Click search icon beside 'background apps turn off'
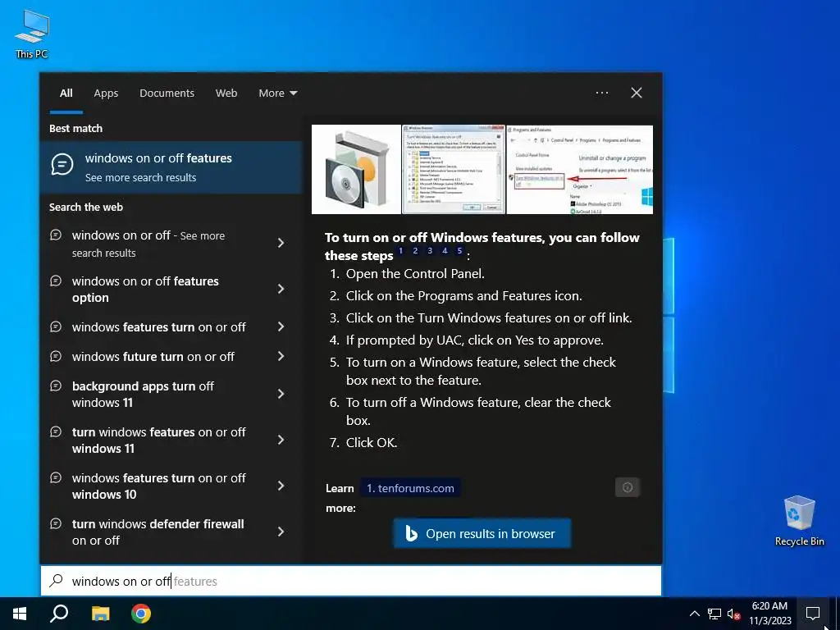The height and width of the screenshot is (630, 840). pyautogui.click(x=56, y=386)
